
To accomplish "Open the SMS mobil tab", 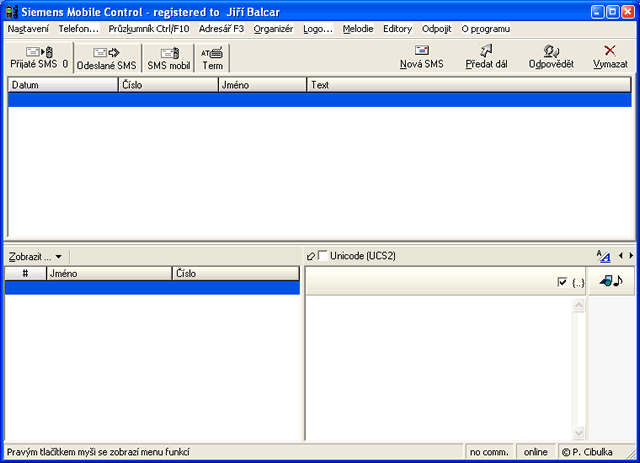I will (x=169, y=58).
